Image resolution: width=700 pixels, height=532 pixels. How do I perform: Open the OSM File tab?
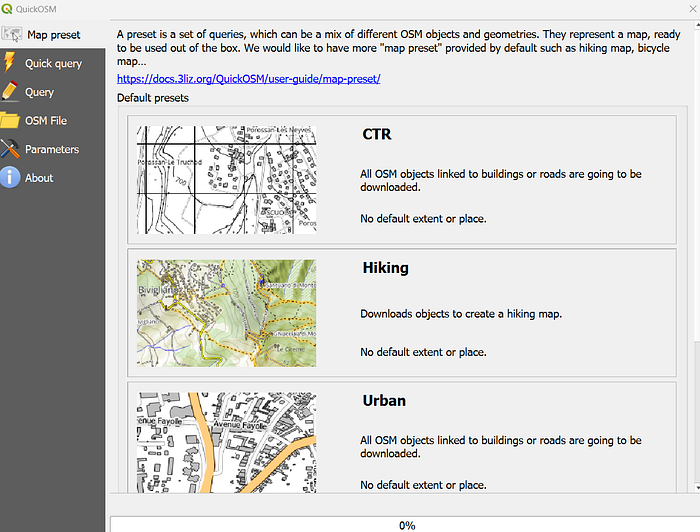[x=53, y=120]
